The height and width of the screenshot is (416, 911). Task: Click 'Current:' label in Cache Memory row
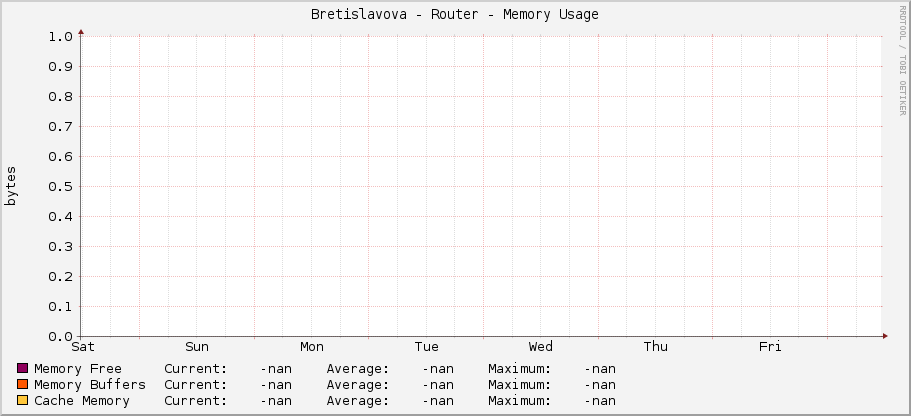pyautogui.click(x=196, y=401)
